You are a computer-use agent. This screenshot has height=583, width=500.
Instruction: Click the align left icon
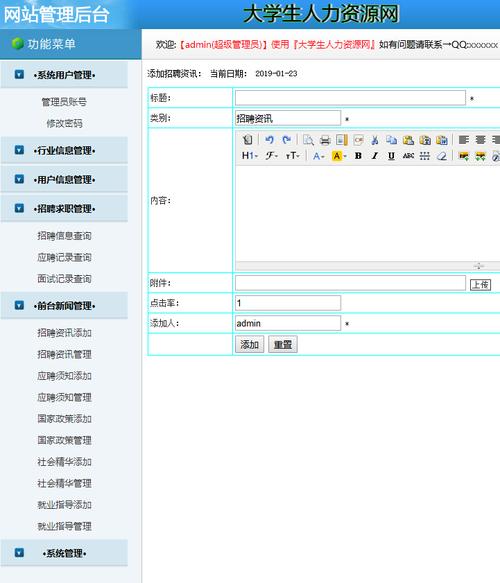click(x=463, y=140)
